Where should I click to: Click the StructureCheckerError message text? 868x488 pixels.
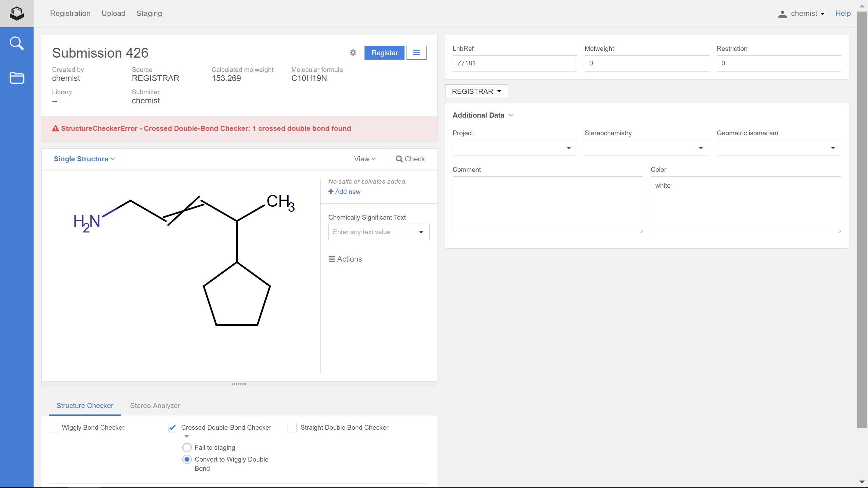[x=206, y=128]
